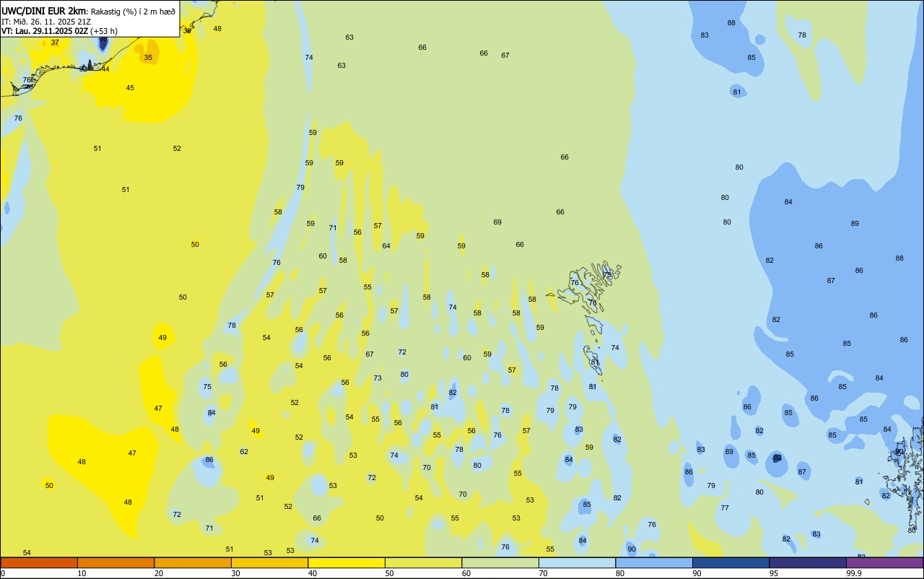This screenshot has width=924, height=579.
Task: Click the legend tick label "99.9"
Action: tap(854, 573)
